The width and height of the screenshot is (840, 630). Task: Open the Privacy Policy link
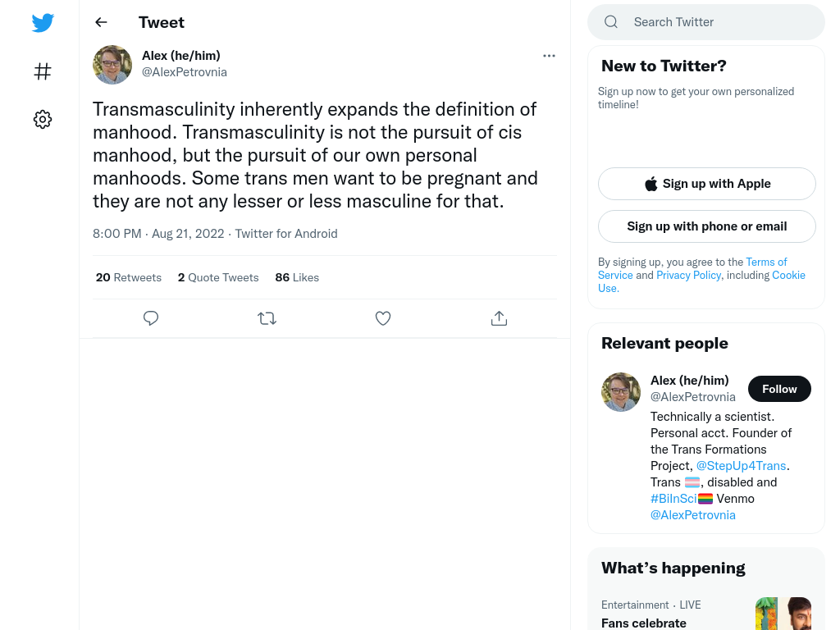pos(688,275)
